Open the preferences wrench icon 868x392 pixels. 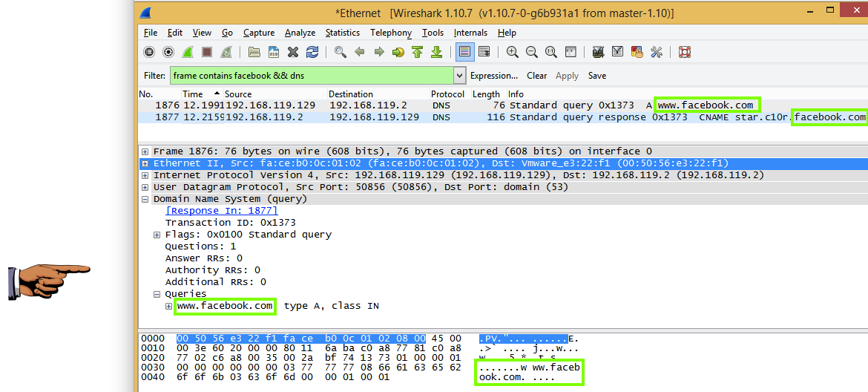pos(656,52)
